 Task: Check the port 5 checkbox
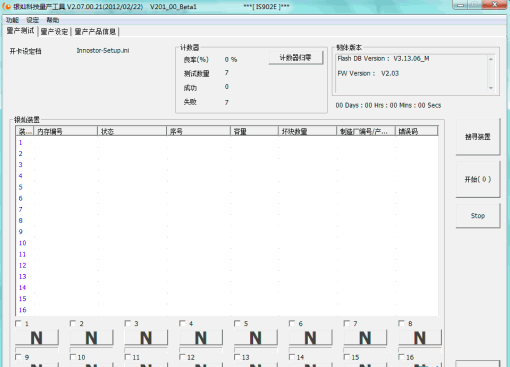237,323
